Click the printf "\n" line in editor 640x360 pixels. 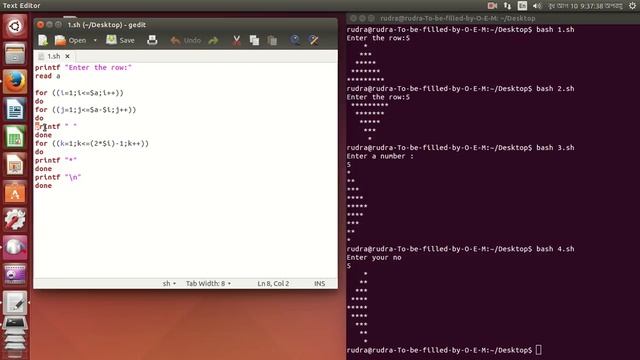(58, 177)
